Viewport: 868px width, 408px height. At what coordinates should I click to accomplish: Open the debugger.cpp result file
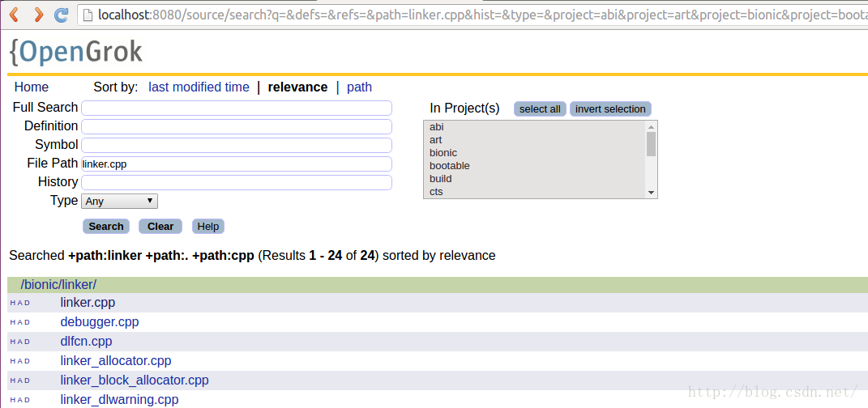pyautogui.click(x=100, y=321)
